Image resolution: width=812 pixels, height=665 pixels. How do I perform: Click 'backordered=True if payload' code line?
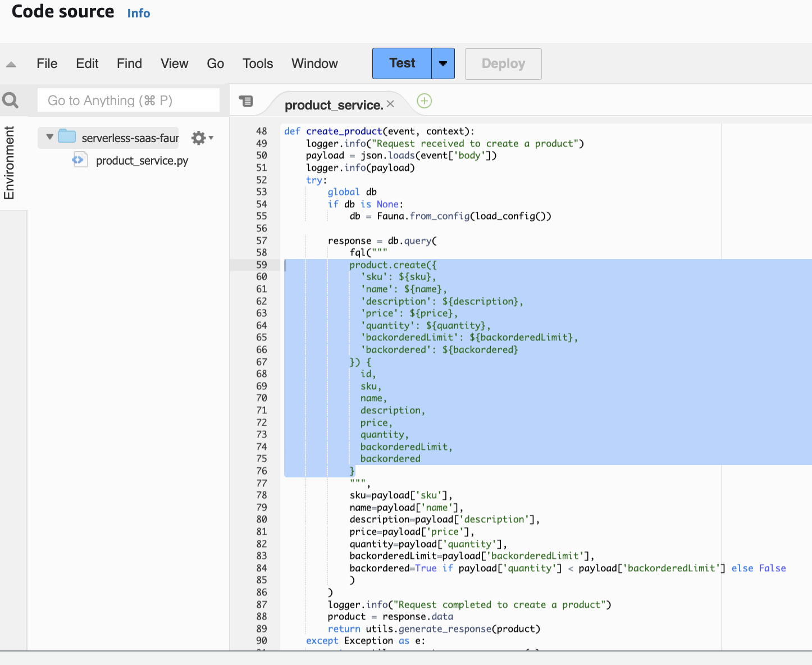568,568
